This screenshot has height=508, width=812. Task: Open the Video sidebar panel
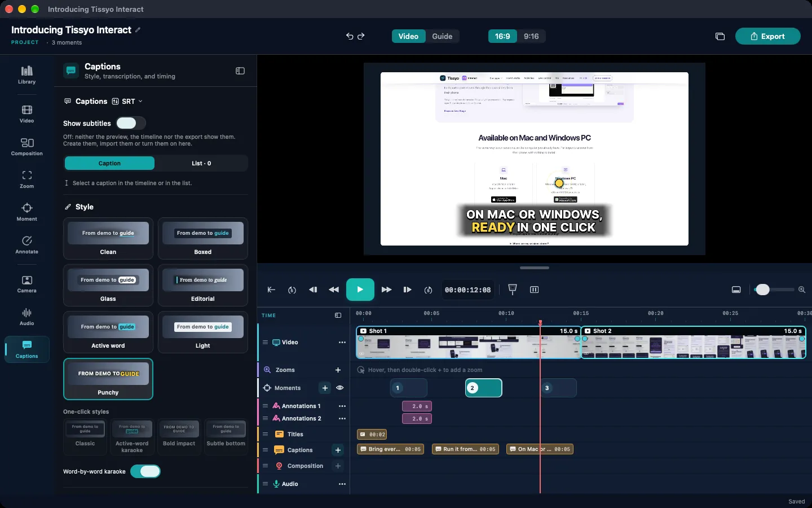coord(27,114)
